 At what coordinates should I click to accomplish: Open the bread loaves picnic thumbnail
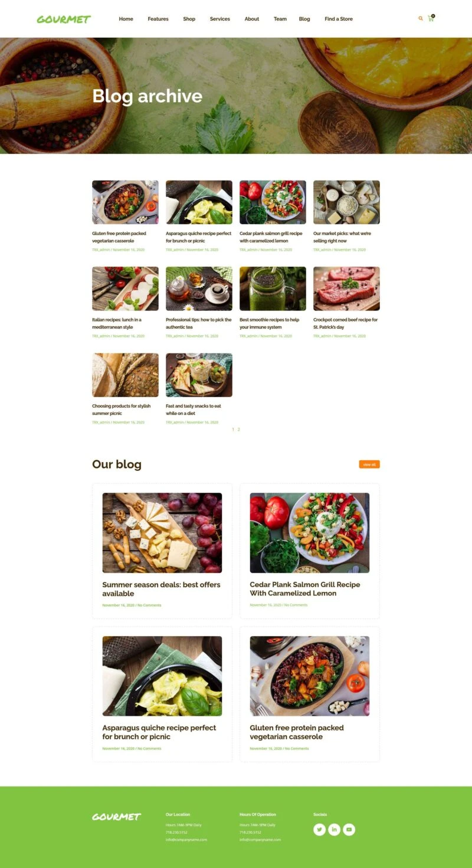tap(125, 375)
